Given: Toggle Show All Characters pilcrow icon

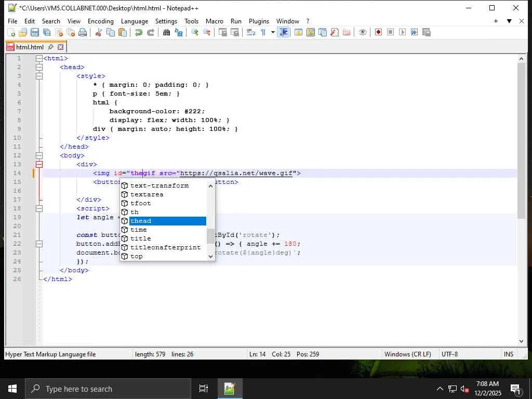Looking at the screenshot, I should click(x=263, y=33).
